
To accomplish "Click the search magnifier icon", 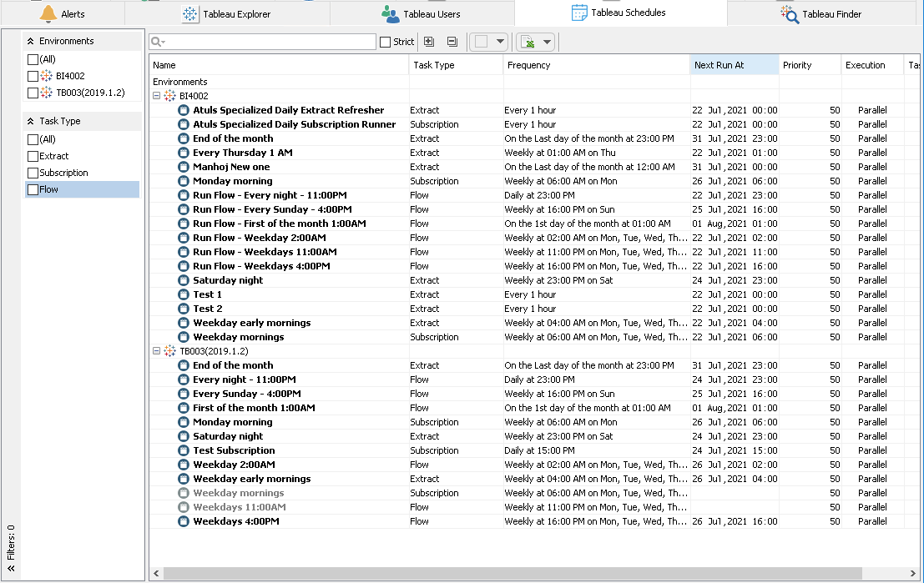I will click(x=158, y=41).
